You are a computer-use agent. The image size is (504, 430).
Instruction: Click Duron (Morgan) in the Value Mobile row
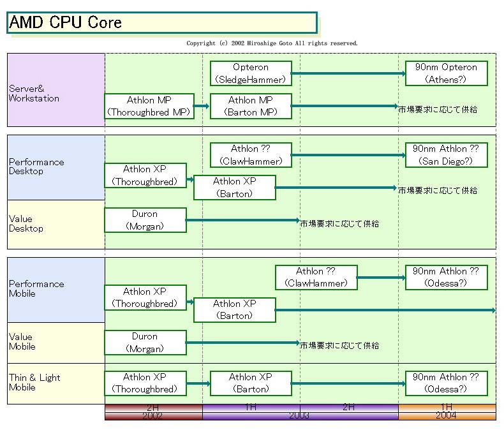point(145,343)
